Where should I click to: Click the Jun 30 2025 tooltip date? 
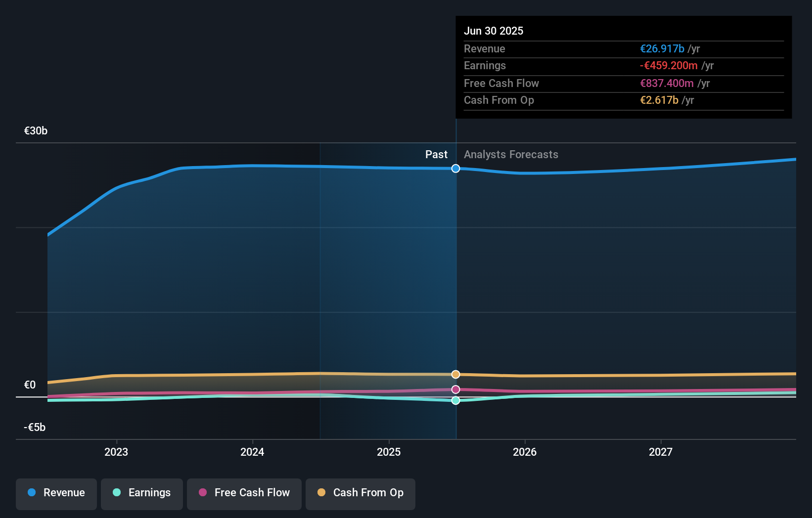[x=494, y=31]
